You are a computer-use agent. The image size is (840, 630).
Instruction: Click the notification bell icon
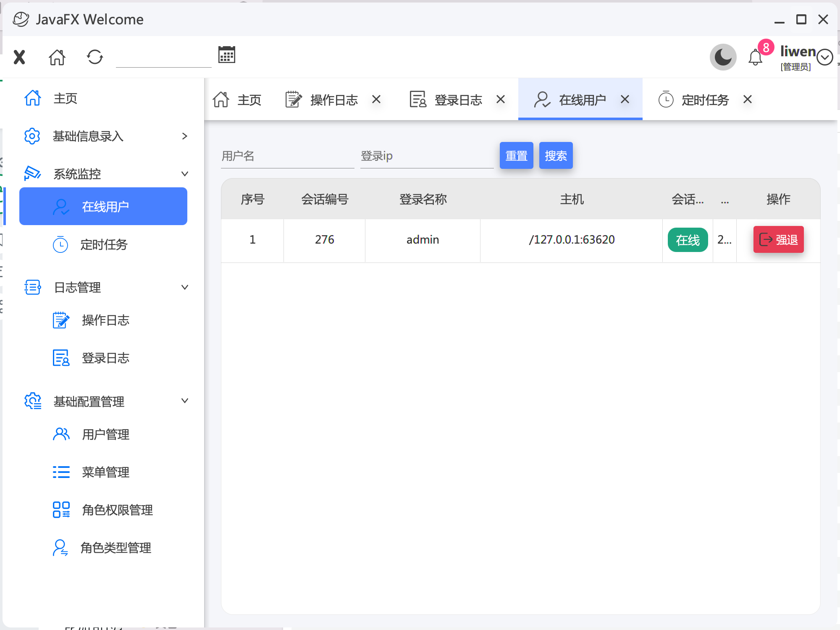pos(755,58)
